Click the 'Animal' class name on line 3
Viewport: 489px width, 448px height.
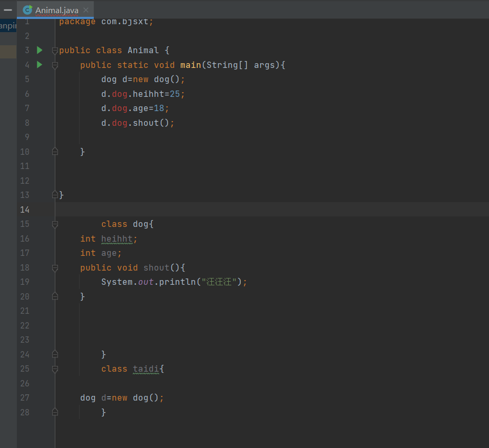[143, 51]
